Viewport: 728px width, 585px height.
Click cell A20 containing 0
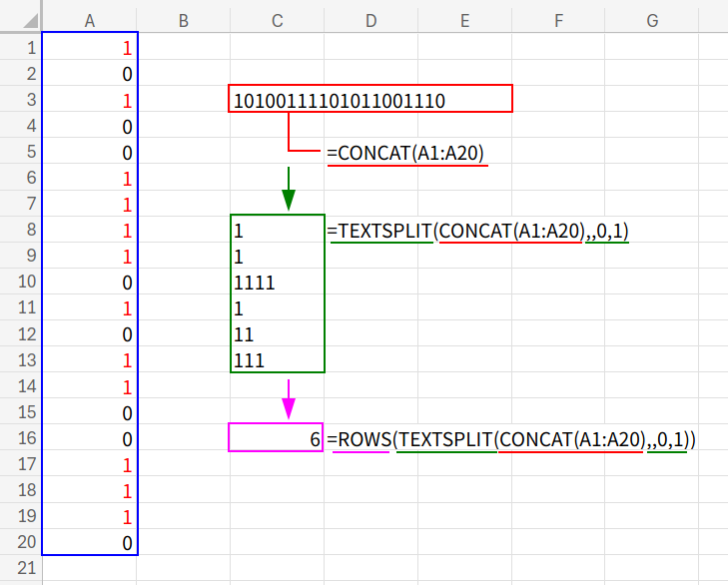click(x=90, y=542)
